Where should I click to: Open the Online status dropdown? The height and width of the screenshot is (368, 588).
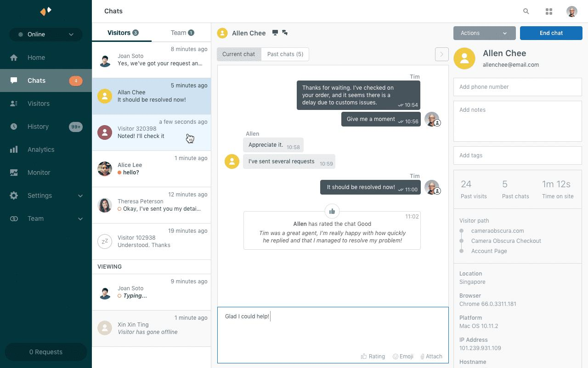tap(45, 34)
